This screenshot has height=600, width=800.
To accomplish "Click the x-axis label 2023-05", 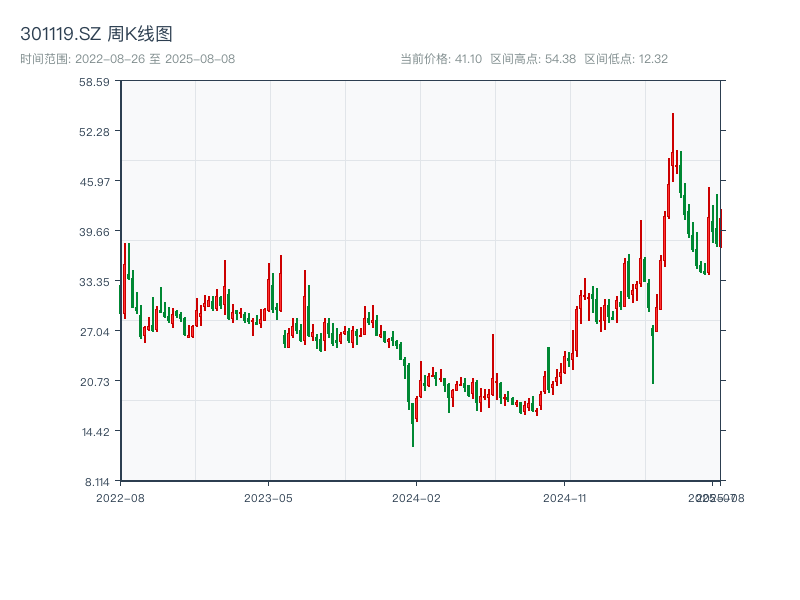I will click(268, 498).
